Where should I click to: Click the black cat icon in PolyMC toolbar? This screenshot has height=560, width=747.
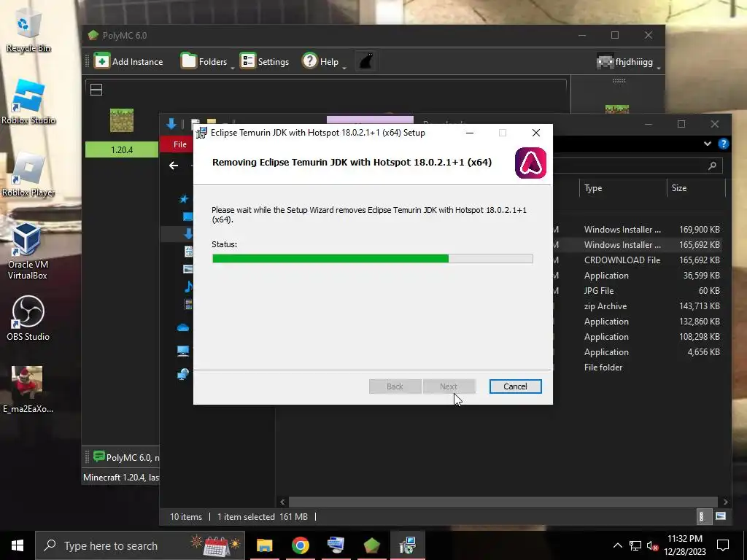(365, 61)
